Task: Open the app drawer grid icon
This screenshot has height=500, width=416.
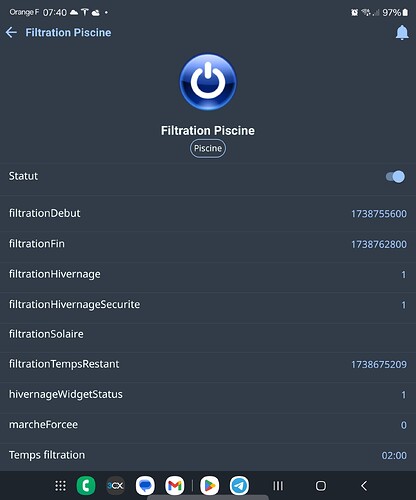Action: pyautogui.click(x=60, y=486)
